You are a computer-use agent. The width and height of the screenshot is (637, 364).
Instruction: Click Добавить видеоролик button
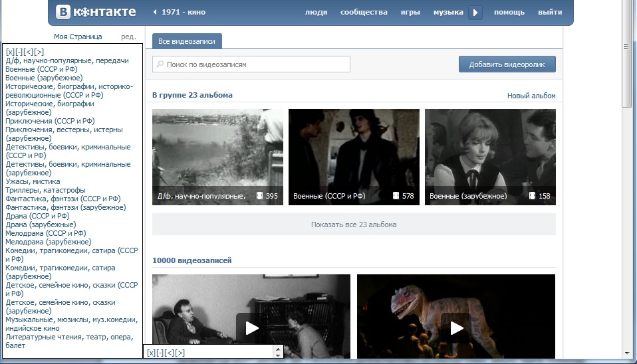pos(507,64)
